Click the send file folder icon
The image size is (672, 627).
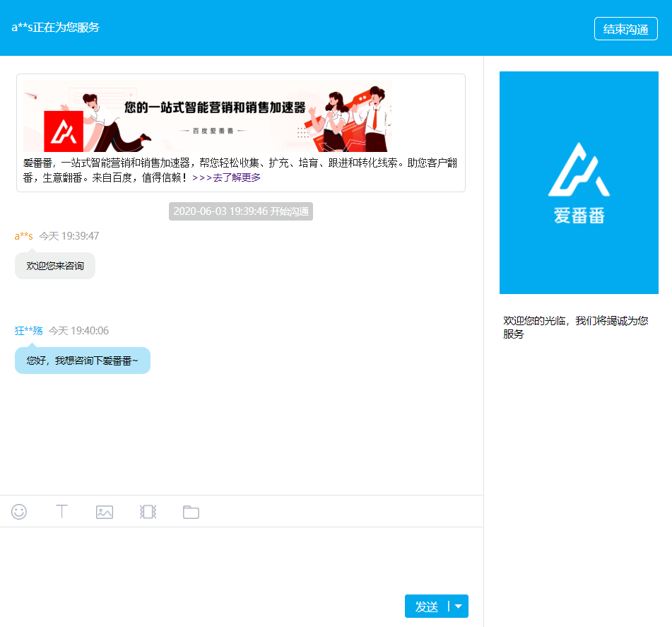click(x=191, y=512)
